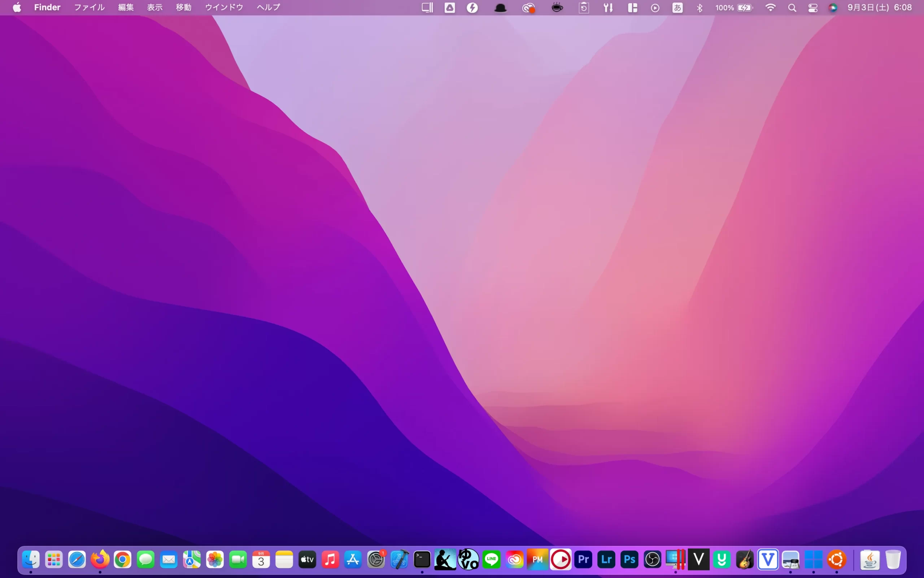
Task: Open the fork-and-knife menu bar icon
Action: point(608,8)
